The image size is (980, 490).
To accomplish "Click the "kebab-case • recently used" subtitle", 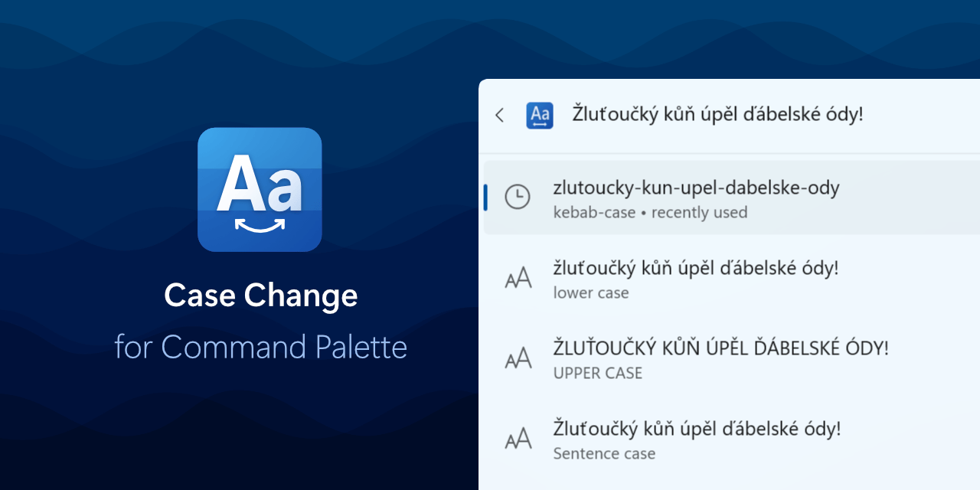I will (x=650, y=213).
